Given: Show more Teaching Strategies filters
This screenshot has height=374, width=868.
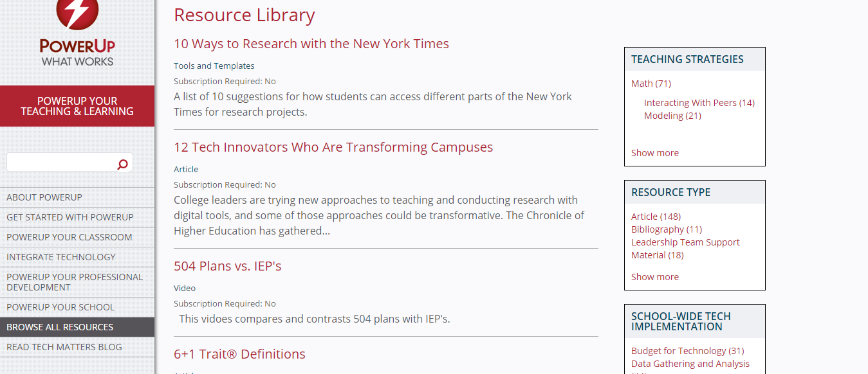Looking at the screenshot, I should (654, 152).
